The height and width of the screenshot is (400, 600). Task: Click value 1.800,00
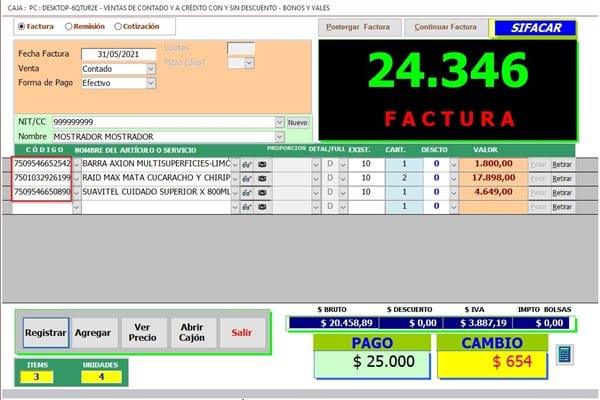point(494,164)
